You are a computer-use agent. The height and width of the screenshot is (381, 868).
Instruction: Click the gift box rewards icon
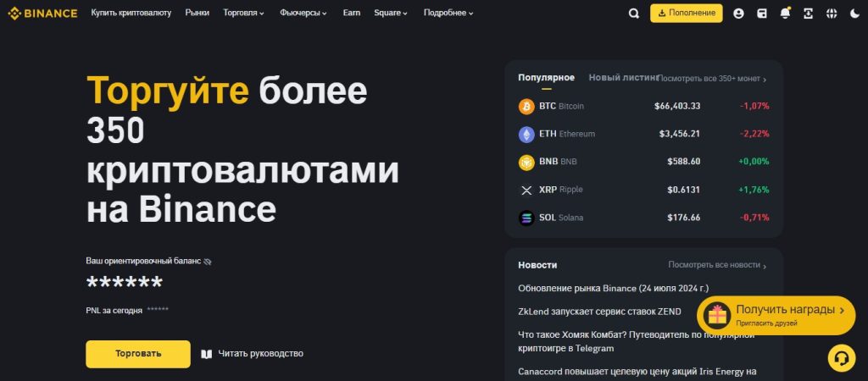pos(717,315)
